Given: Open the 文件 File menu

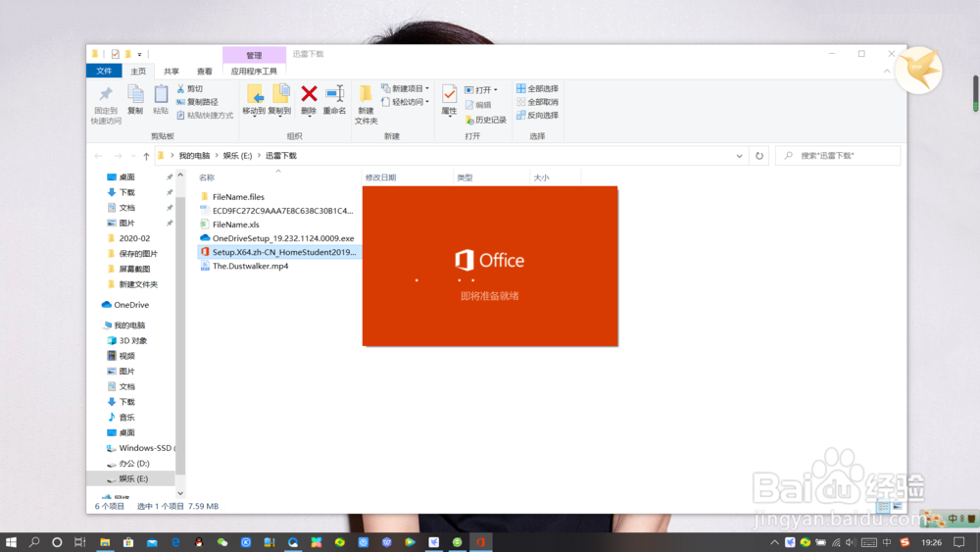Looking at the screenshot, I should [104, 72].
